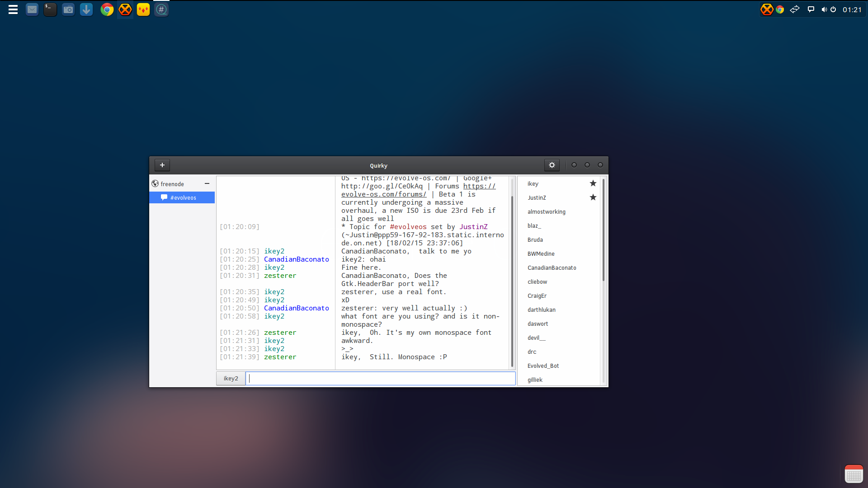Click ikey2 nick at 01:20:15
The height and width of the screenshot is (488, 868).
[x=274, y=251]
